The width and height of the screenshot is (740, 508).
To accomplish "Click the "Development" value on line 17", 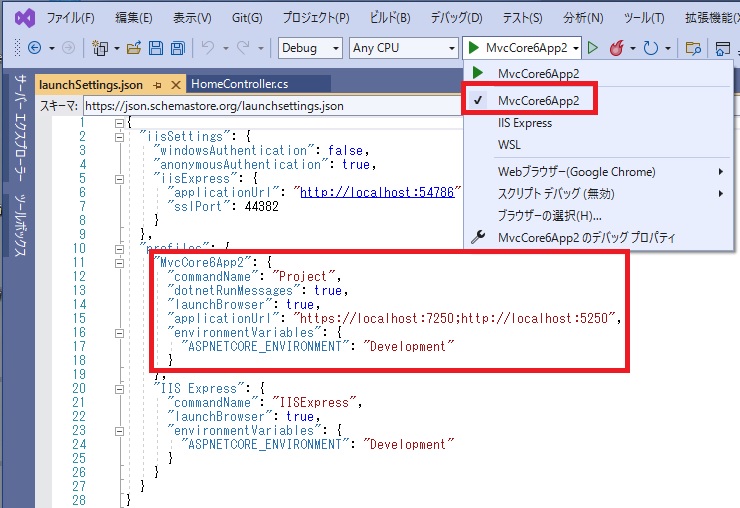I will 409,347.
